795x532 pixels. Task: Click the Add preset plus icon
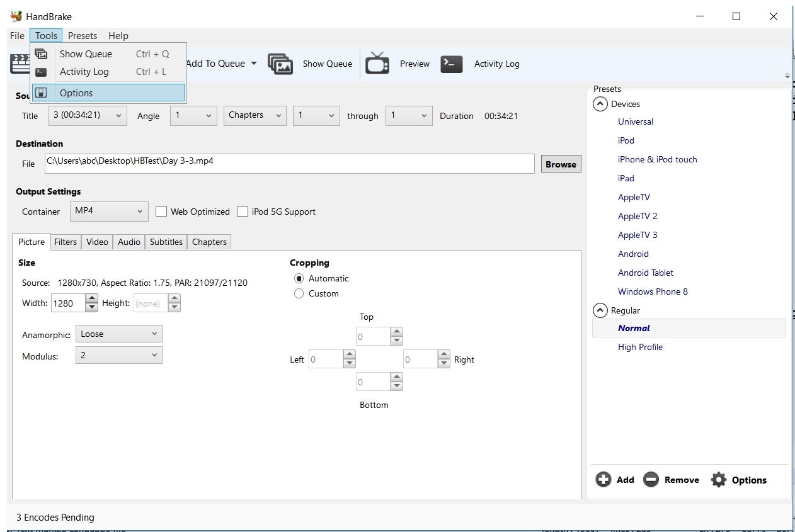pyautogui.click(x=603, y=480)
